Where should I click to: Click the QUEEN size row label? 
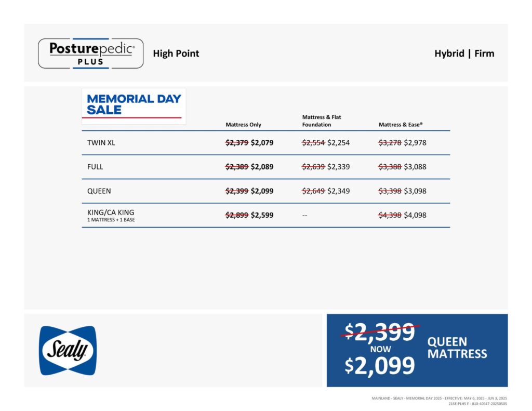click(x=99, y=191)
